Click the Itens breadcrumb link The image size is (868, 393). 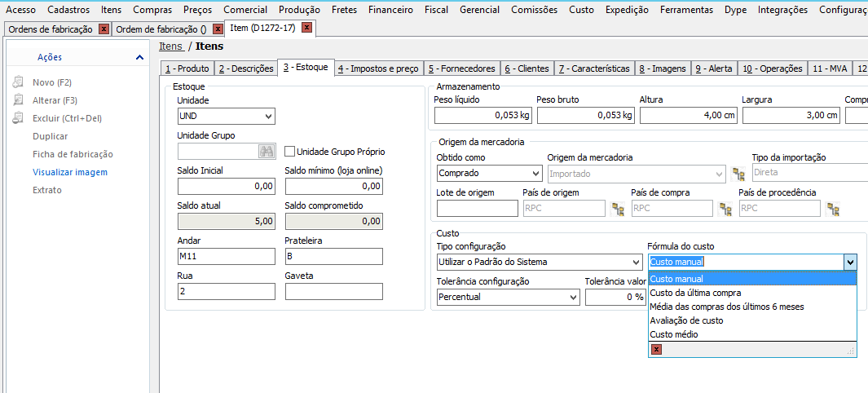[x=170, y=46]
